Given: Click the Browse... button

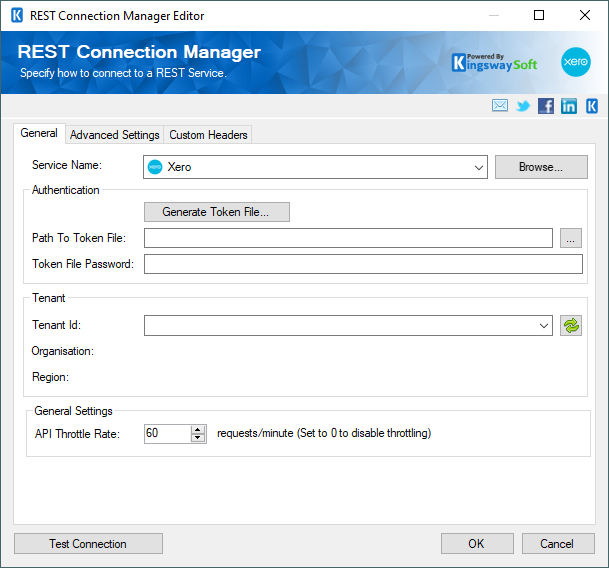Looking at the screenshot, I should point(541,167).
